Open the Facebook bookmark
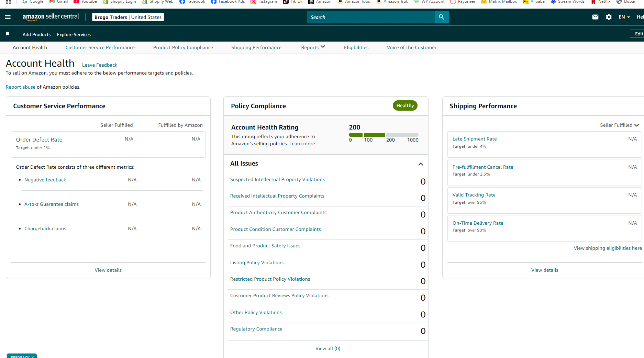 (192, 2)
